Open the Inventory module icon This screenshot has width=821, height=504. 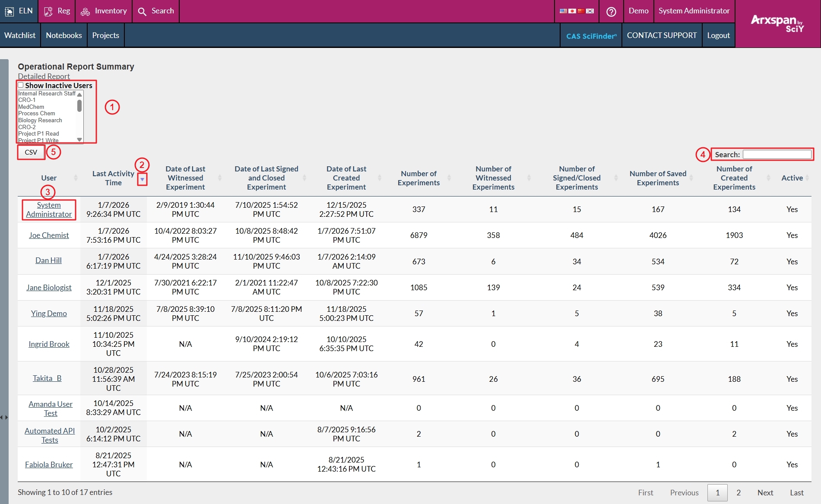click(x=86, y=11)
